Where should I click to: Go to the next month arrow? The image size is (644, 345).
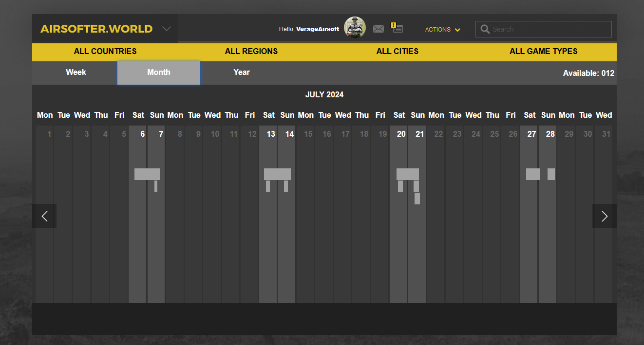(x=605, y=216)
